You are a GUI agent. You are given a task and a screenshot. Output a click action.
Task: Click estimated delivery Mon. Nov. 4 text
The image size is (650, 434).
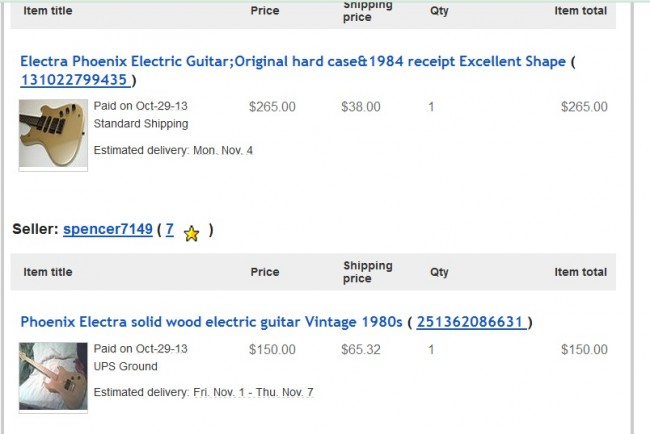coord(173,151)
